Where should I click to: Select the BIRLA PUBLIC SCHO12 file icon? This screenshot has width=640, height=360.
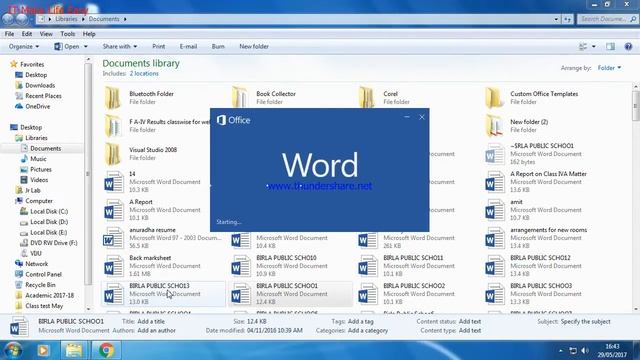(494, 266)
